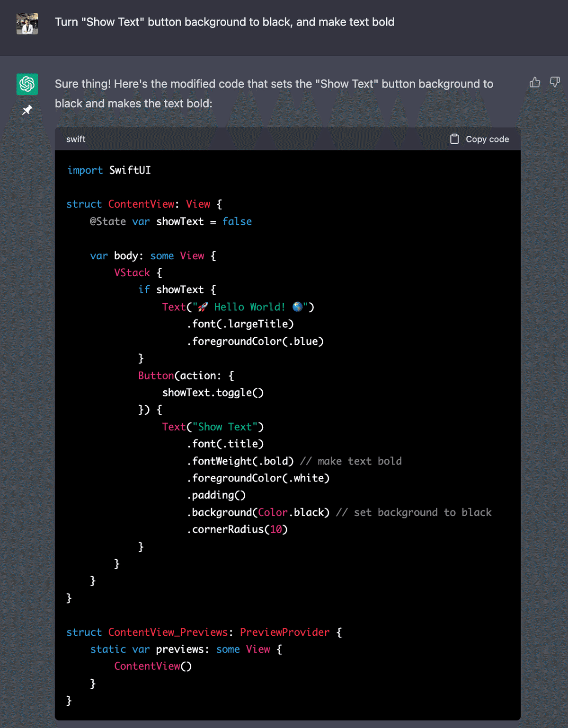Viewport: 568px width, 728px height.
Task: Click the user prompt about Show Text button
Action: click(224, 22)
